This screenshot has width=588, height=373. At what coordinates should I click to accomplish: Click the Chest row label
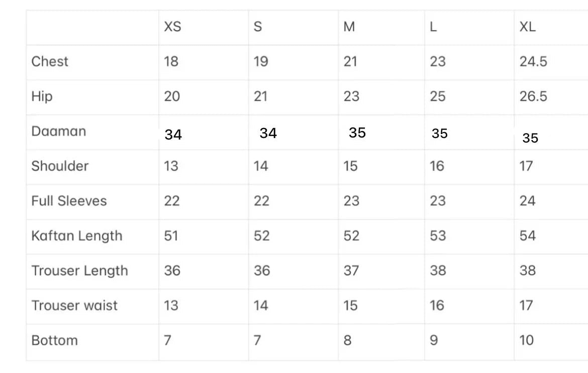(49, 61)
